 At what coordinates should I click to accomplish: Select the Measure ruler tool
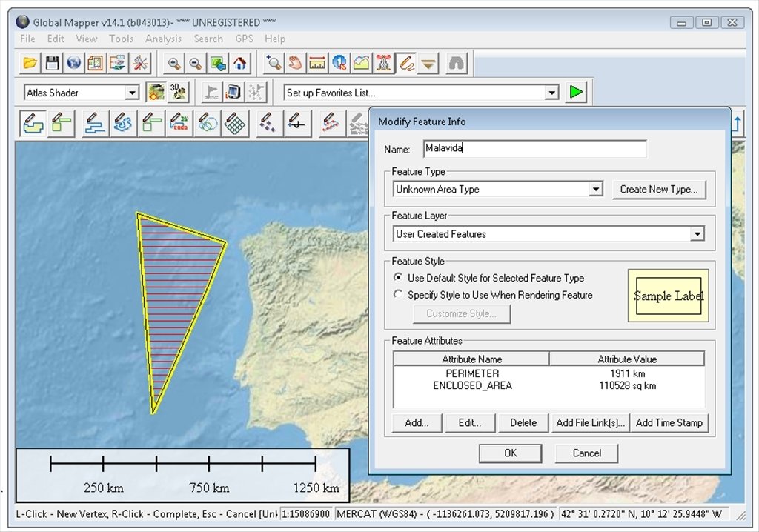tap(317, 63)
